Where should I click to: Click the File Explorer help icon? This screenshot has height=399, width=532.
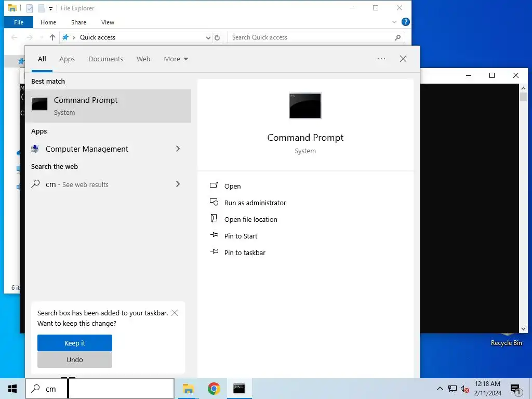pos(405,22)
